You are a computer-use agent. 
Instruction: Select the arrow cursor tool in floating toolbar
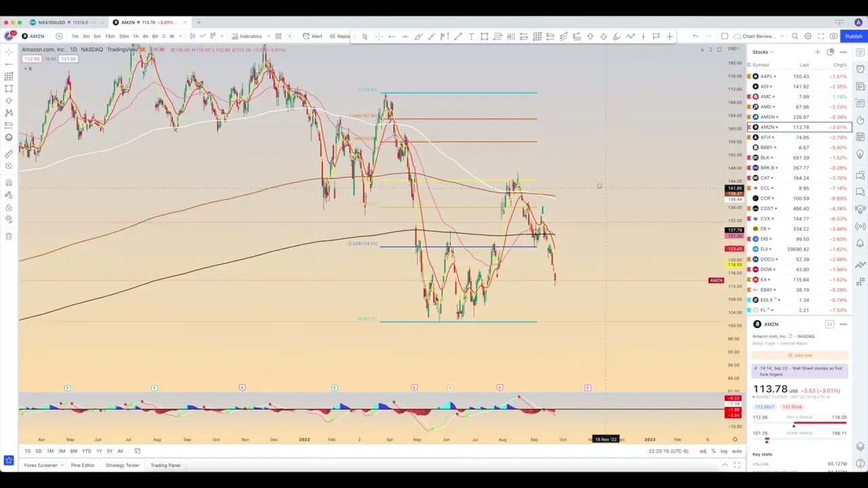point(365,37)
